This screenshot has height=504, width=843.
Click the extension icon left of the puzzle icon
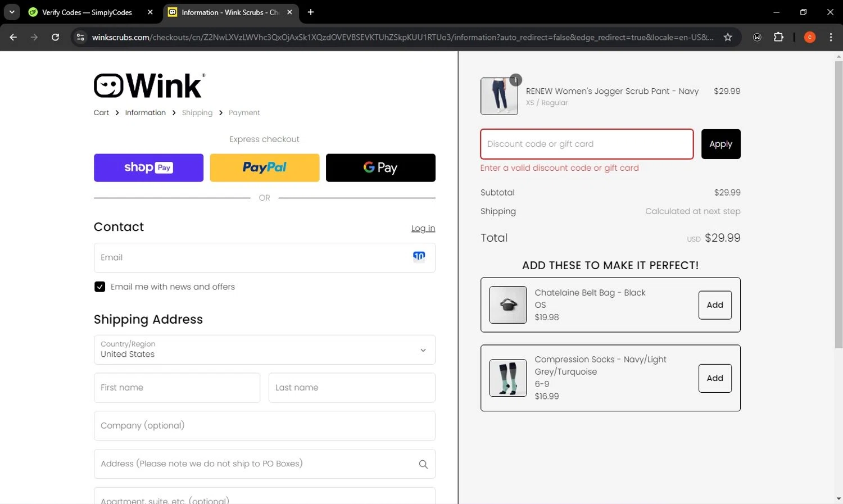click(757, 37)
